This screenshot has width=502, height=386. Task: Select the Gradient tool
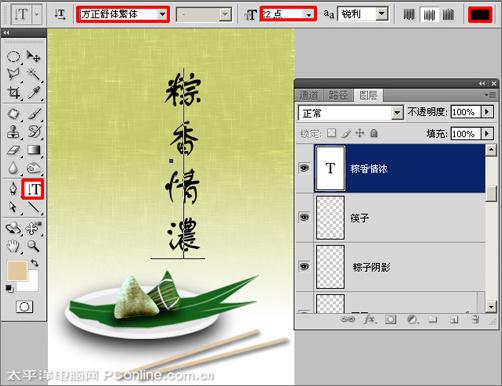coord(33,150)
